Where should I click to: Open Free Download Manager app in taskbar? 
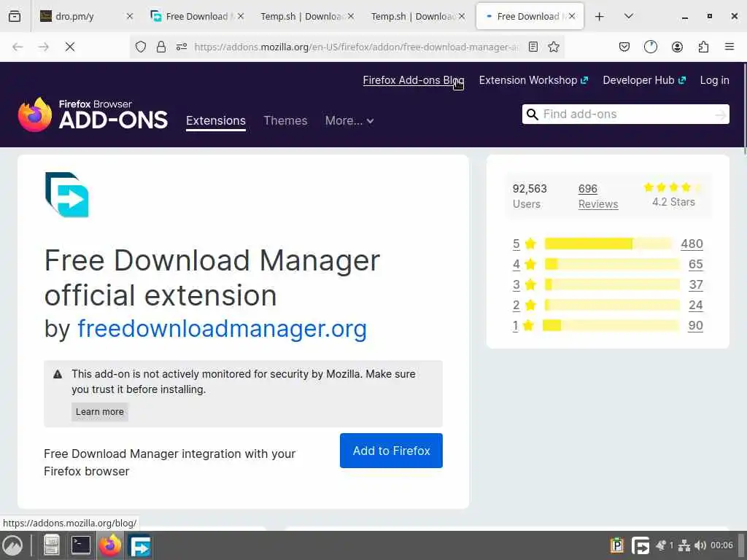[140, 545]
